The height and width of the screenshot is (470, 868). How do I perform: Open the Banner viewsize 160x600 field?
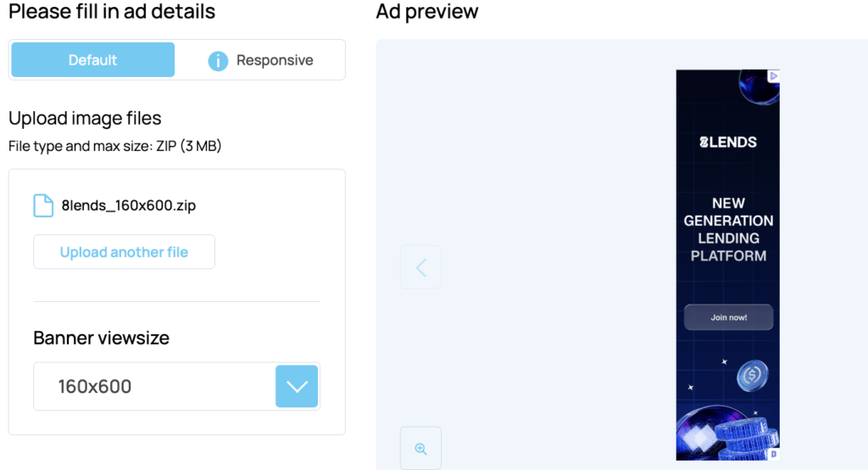pos(154,387)
